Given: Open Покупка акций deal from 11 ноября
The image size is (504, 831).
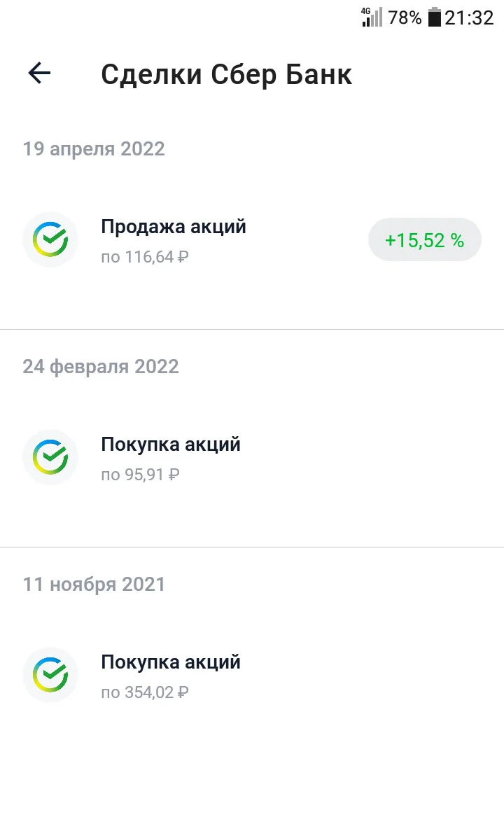Looking at the screenshot, I should point(252,675).
